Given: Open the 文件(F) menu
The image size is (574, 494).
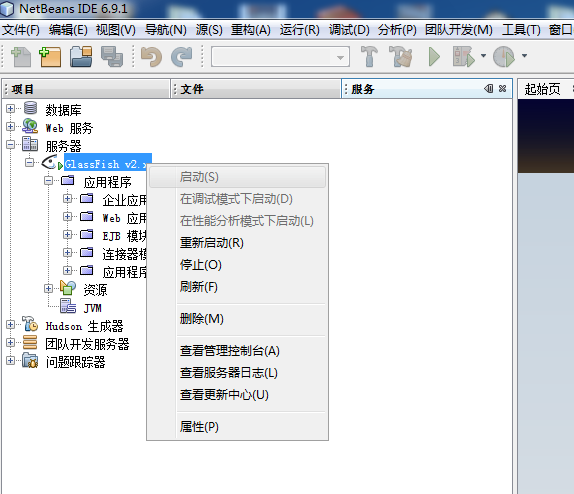Looking at the screenshot, I should tap(21, 30).
